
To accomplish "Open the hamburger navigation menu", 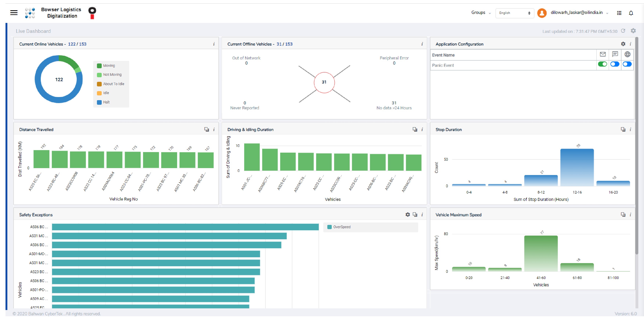I will [14, 12].
